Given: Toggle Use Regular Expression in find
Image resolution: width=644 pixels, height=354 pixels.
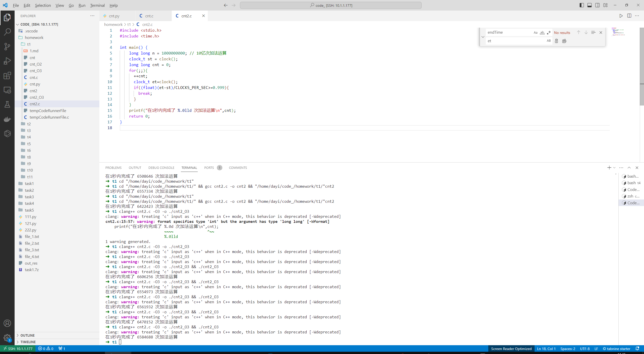Looking at the screenshot, I should 549,33.
